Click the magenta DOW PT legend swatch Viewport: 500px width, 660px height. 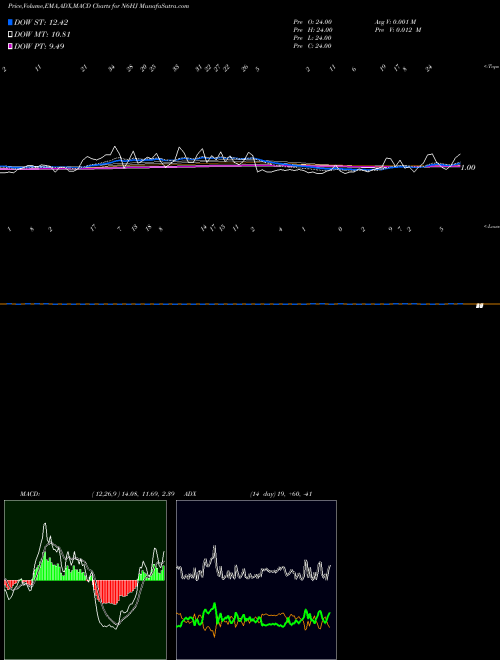pyautogui.click(x=10, y=46)
